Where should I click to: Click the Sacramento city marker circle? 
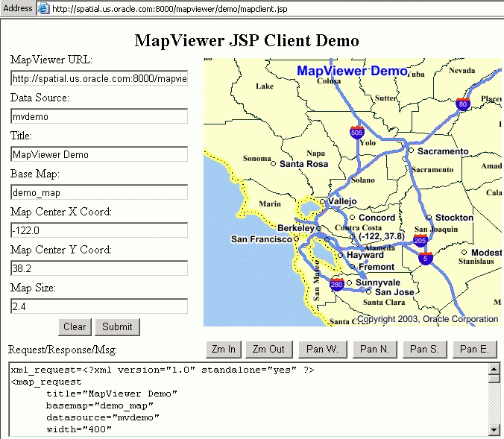[411, 151]
